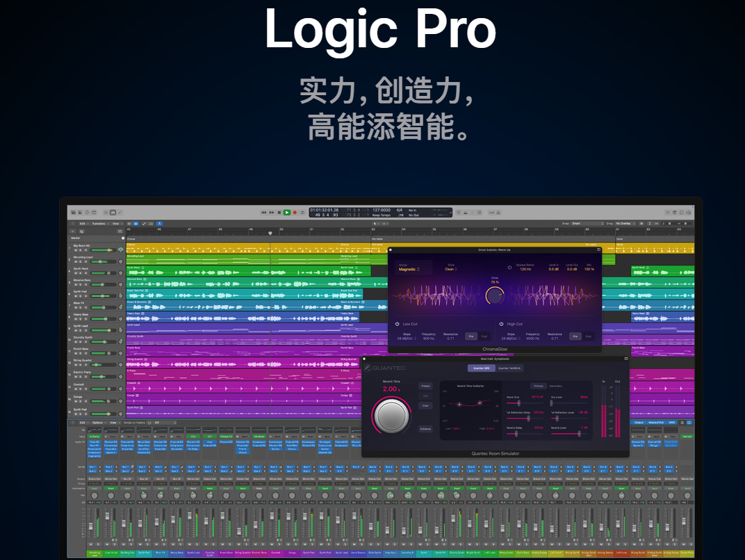
Task: Mute the Big Room Kit track
Action: tap(76, 250)
